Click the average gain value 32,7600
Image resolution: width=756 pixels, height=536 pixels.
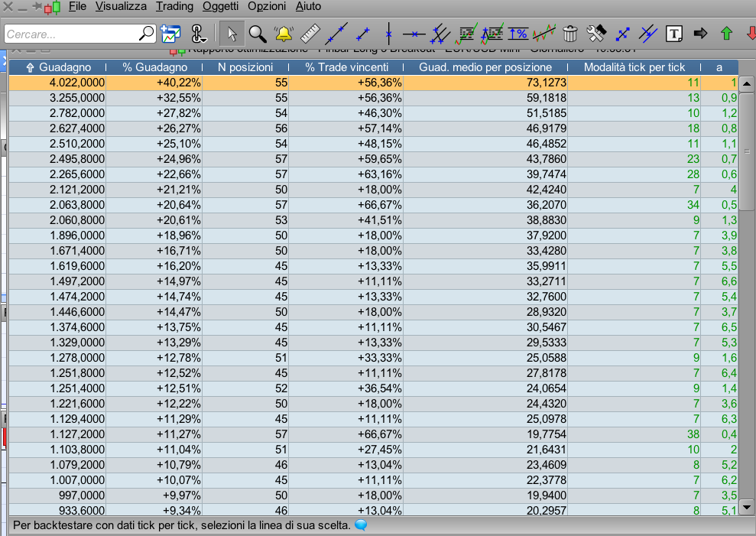(547, 297)
